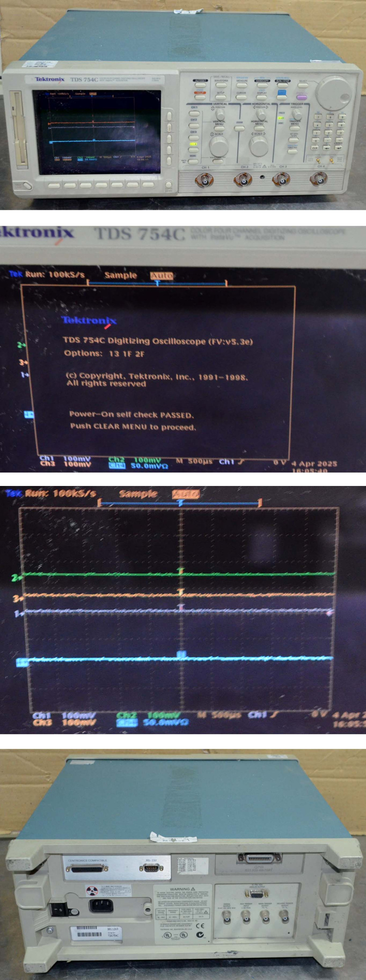Viewport: 366px width, 980px height.
Task: Touch the rear DELAYED TRIGGER OUTPUT BNC
Action: coord(284,917)
